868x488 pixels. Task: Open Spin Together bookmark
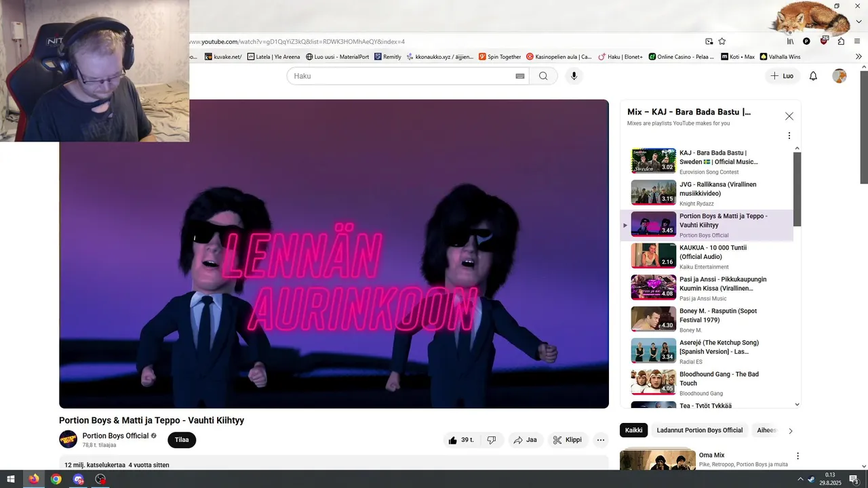500,57
